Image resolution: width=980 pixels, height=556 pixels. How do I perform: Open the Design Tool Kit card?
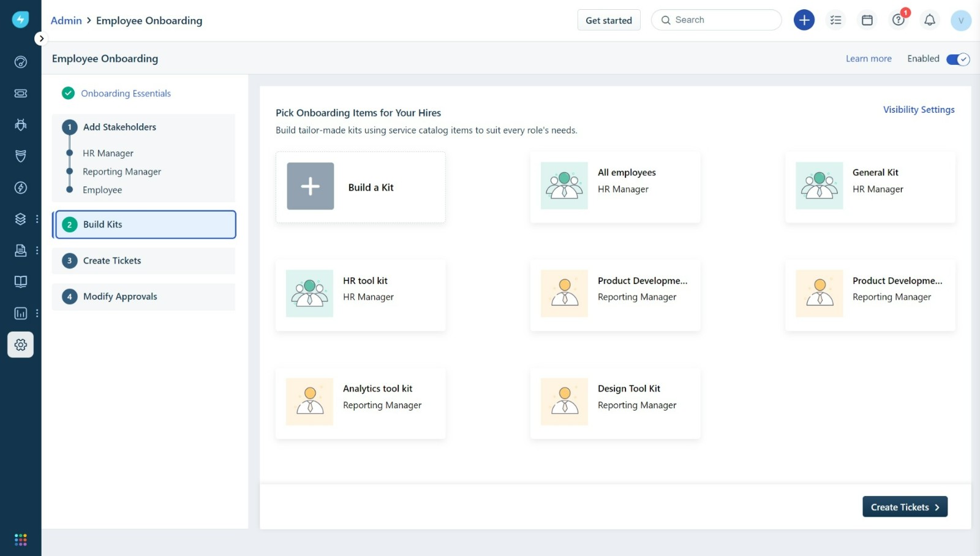[615, 403]
